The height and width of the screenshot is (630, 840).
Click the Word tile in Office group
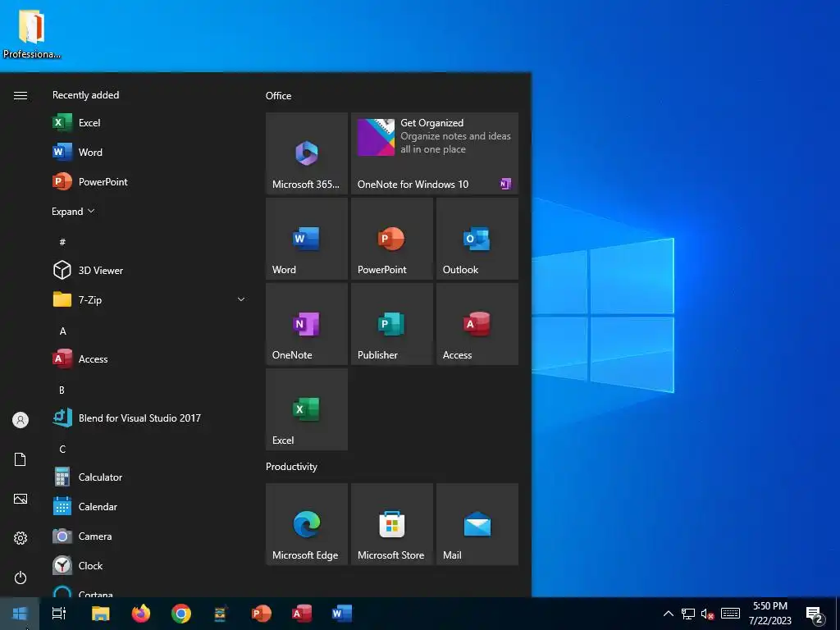307,239
